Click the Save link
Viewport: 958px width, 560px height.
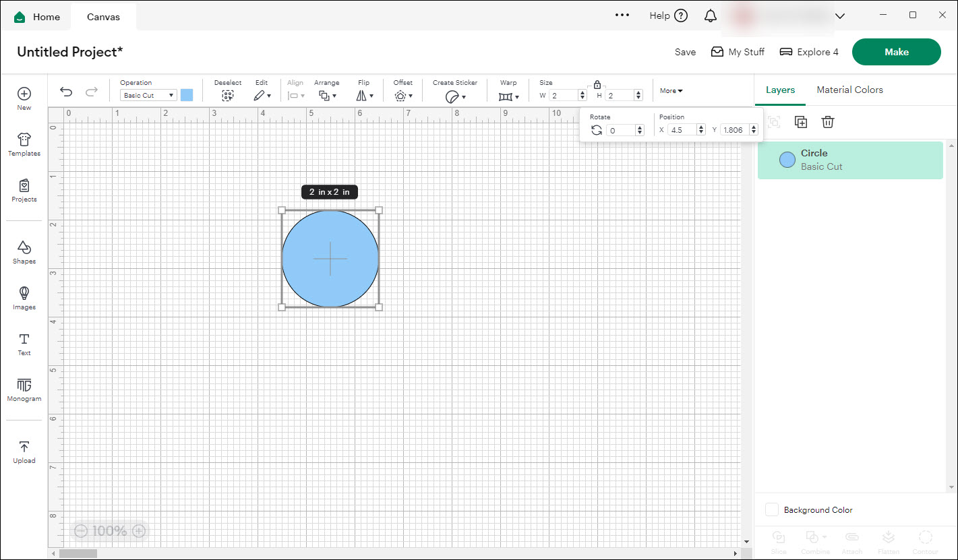(x=685, y=52)
